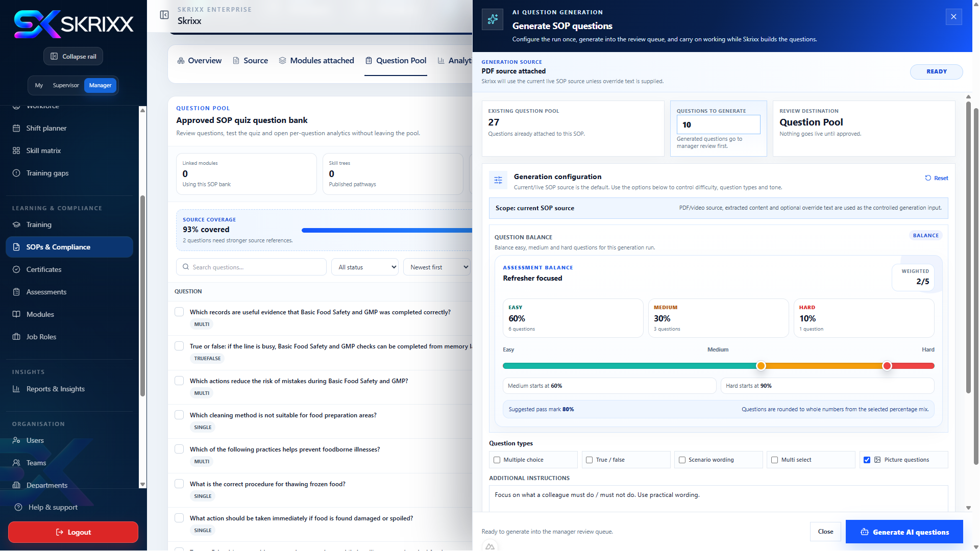The height and width of the screenshot is (551, 980).
Task: Click the Certificates badge icon
Action: tap(16, 269)
